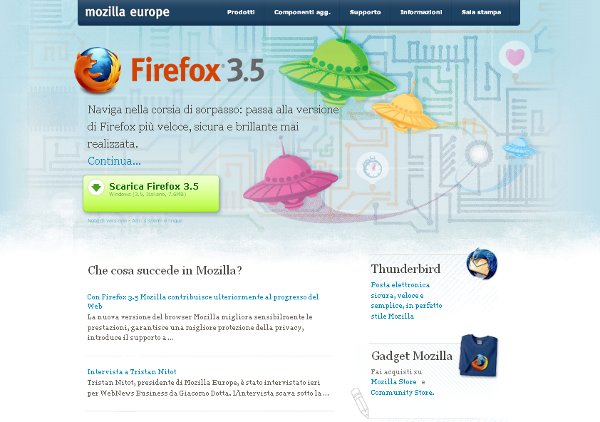Click the Scarica Firefox 3.5 button
The height and width of the screenshot is (422, 600).
pyautogui.click(x=151, y=194)
